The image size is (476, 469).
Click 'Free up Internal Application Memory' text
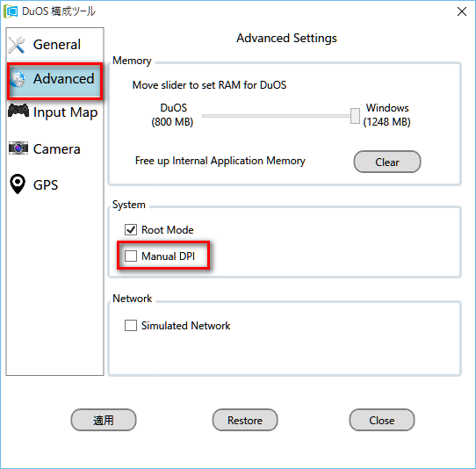tap(220, 161)
